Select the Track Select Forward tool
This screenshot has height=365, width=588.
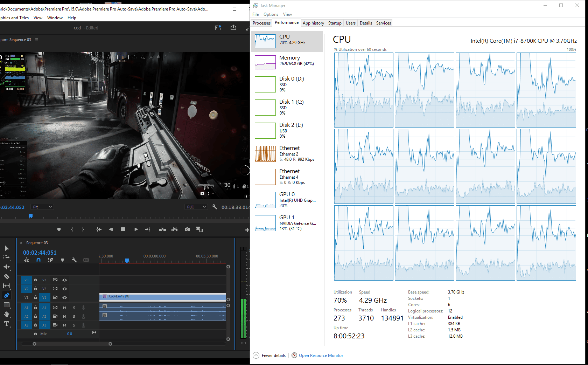pos(7,257)
